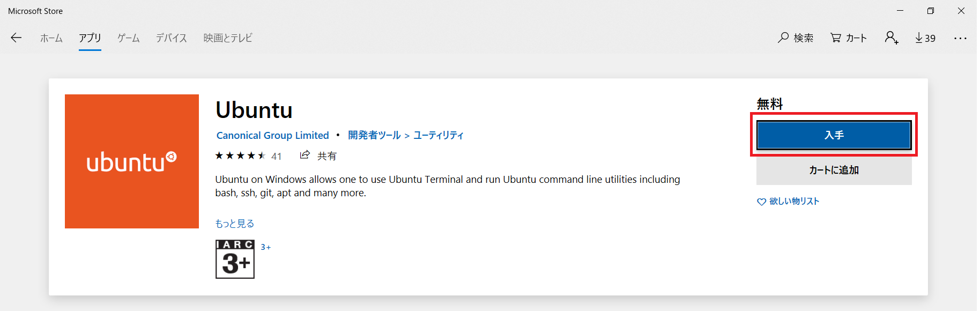Minimize the Microsoft Store window
Viewport: 980px width, 311px height.
tap(900, 11)
